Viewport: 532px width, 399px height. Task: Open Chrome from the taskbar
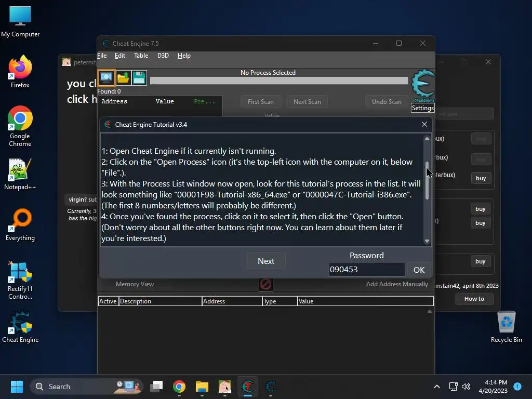[x=179, y=387]
